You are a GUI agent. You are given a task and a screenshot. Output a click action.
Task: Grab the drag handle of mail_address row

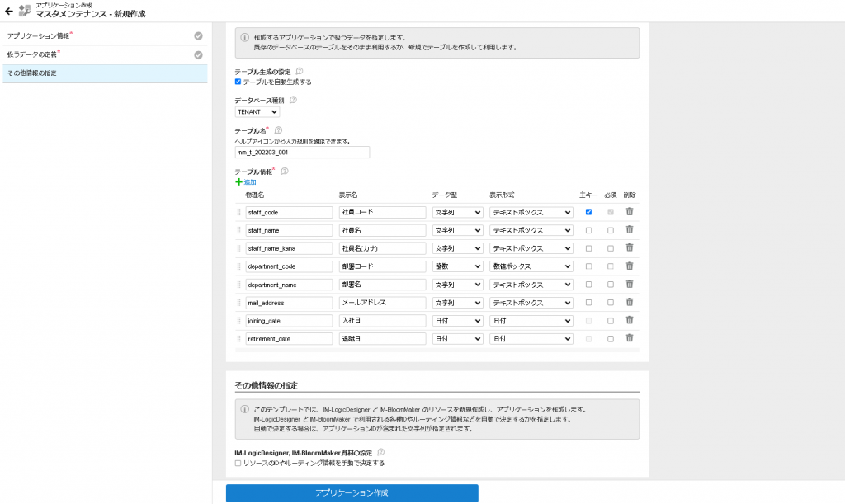[238, 303]
